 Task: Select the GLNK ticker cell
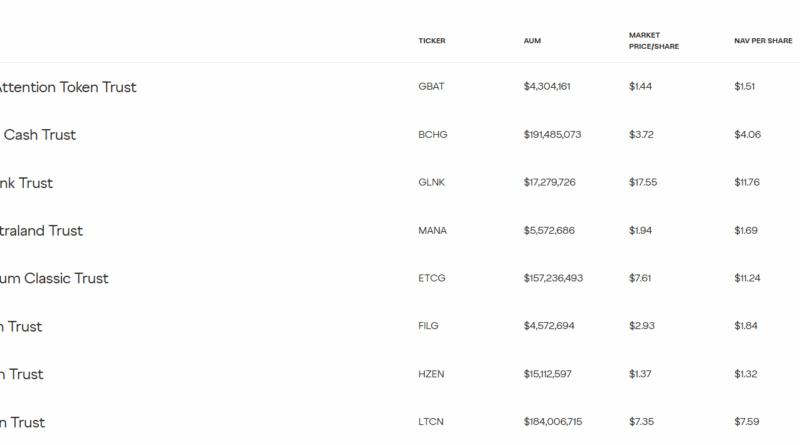point(432,183)
